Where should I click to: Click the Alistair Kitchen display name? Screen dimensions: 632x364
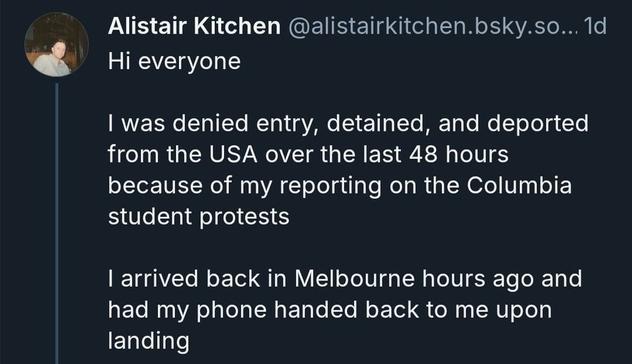pos(194,26)
